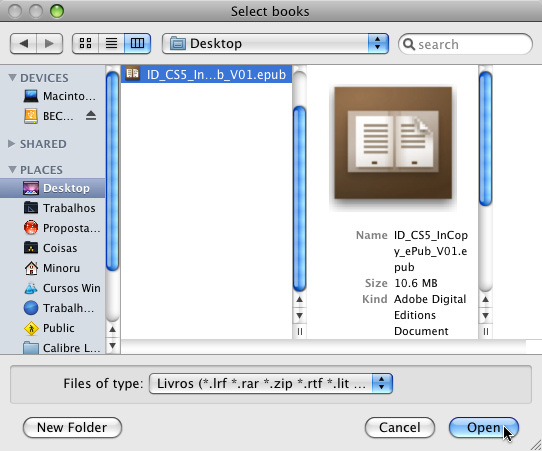Switch to icon view mode
Image resolution: width=542 pixels, height=451 pixels.
coord(85,44)
